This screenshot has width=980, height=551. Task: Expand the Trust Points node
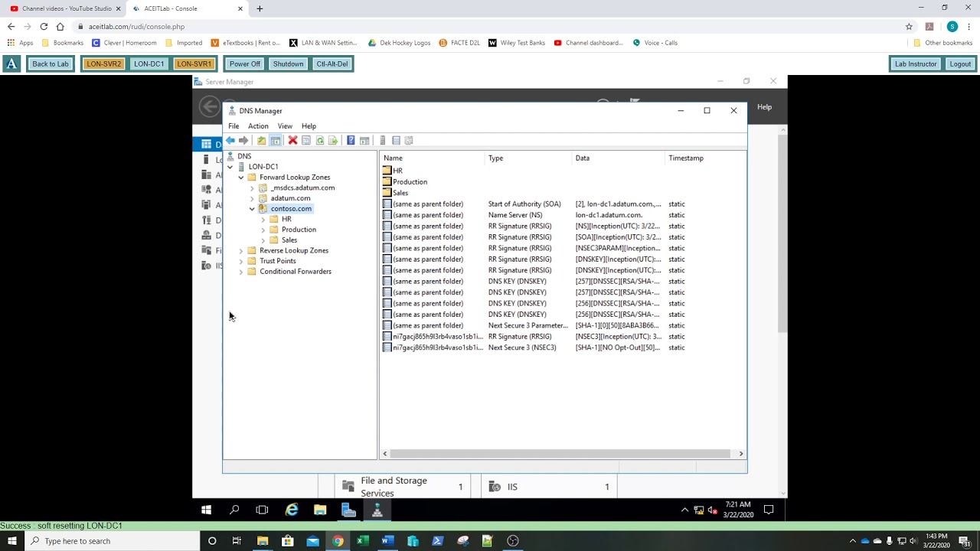240,261
